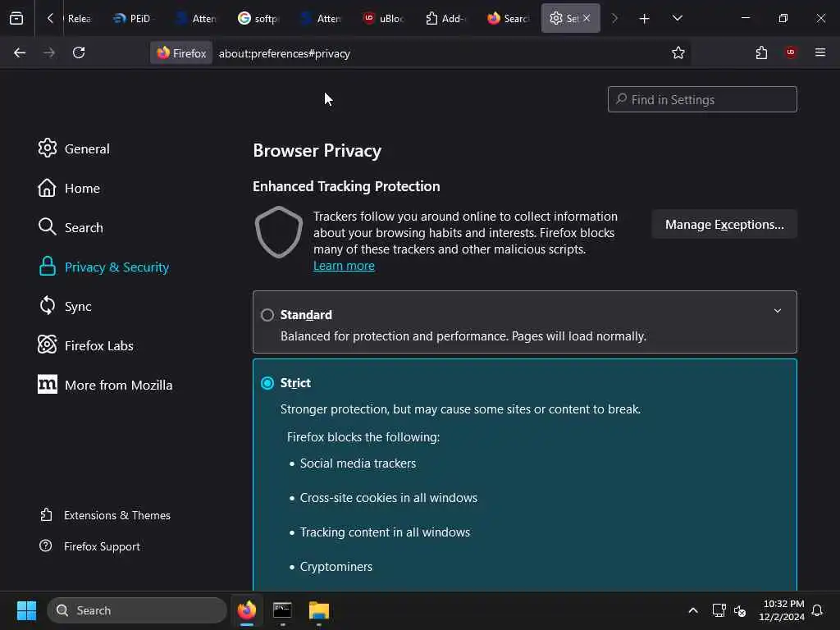Click the "Browser Privacy" heading
This screenshot has width=840, height=630.
tap(317, 151)
